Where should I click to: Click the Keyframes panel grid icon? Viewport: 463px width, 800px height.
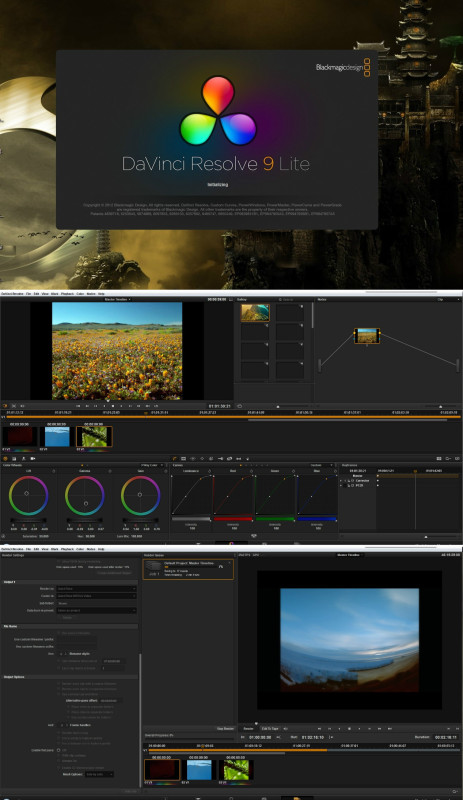point(438,459)
